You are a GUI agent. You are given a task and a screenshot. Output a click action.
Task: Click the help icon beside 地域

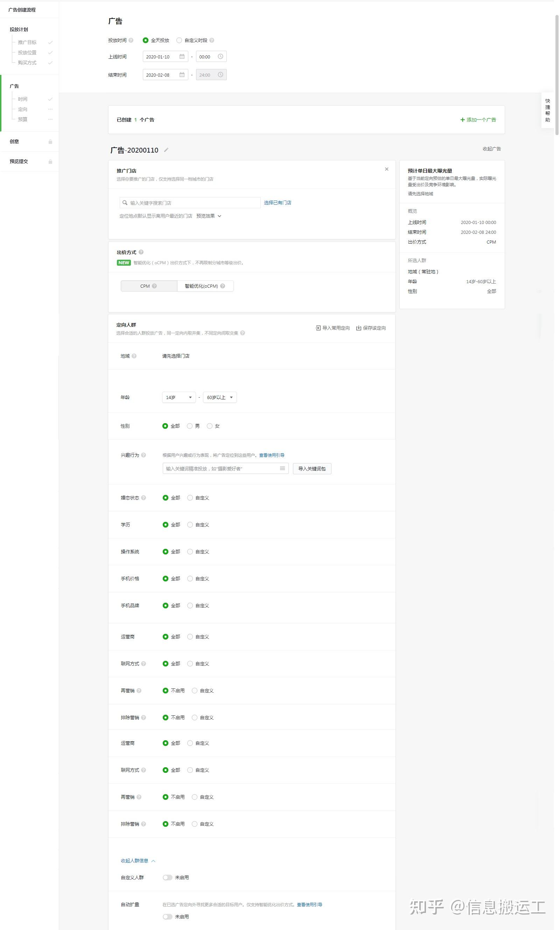[134, 356]
